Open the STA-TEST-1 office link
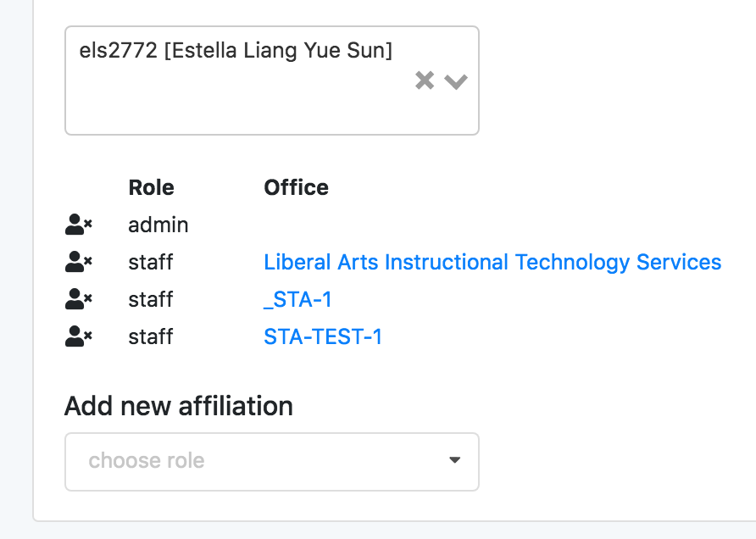The height and width of the screenshot is (539, 756). click(x=323, y=336)
